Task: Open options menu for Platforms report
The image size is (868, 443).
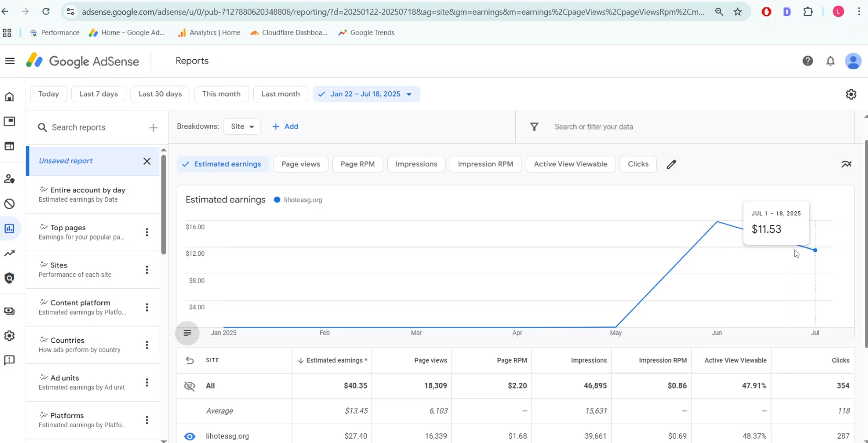Action: (147, 420)
